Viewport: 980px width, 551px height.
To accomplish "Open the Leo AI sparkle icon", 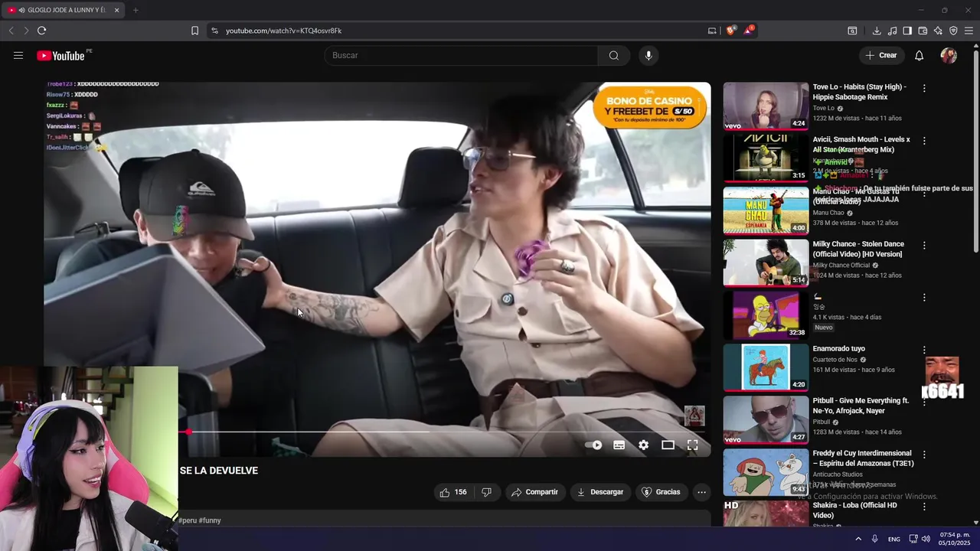I will pyautogui.click(x=938, y=31).
